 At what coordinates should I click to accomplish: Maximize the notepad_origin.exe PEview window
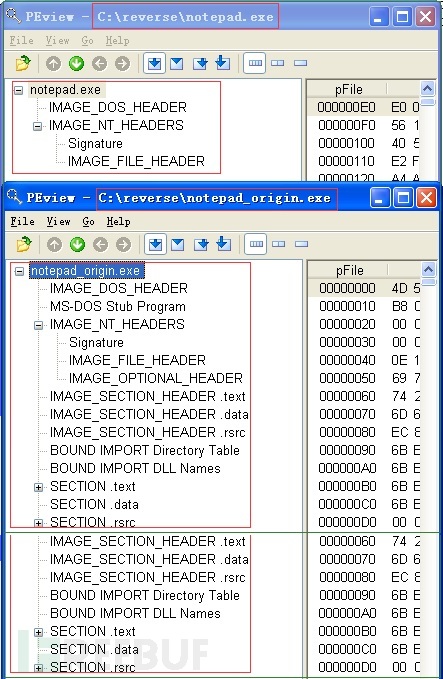[403, 198]
